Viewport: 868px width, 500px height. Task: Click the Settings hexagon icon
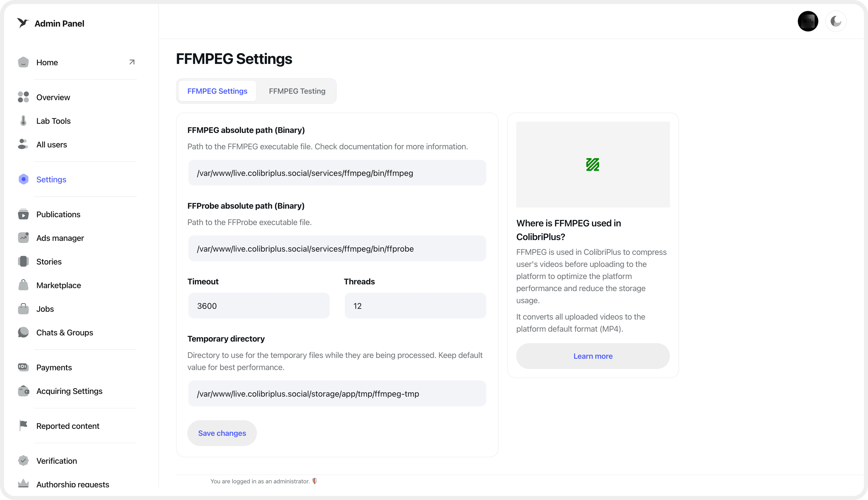pyautogui.click(x=23, y=179)
